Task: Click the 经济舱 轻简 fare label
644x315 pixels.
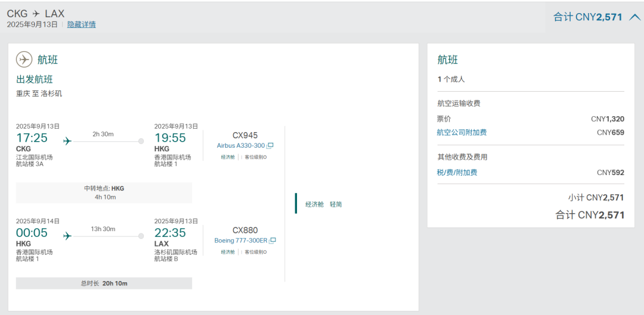Action: (x=324, y=204)
